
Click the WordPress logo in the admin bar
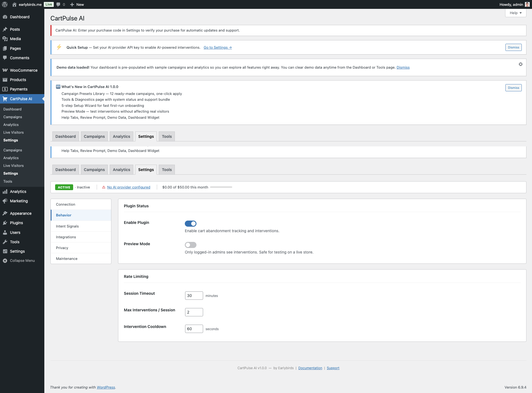click(x=4, y=4)
